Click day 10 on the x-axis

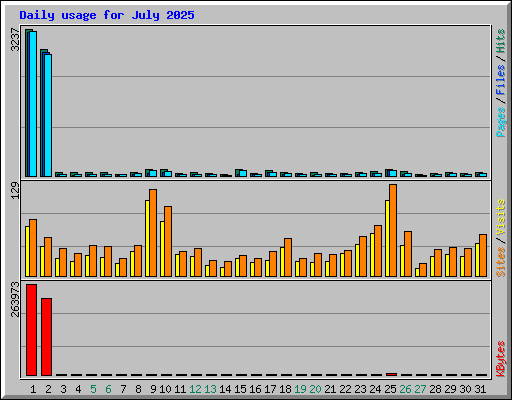[165, 389]
